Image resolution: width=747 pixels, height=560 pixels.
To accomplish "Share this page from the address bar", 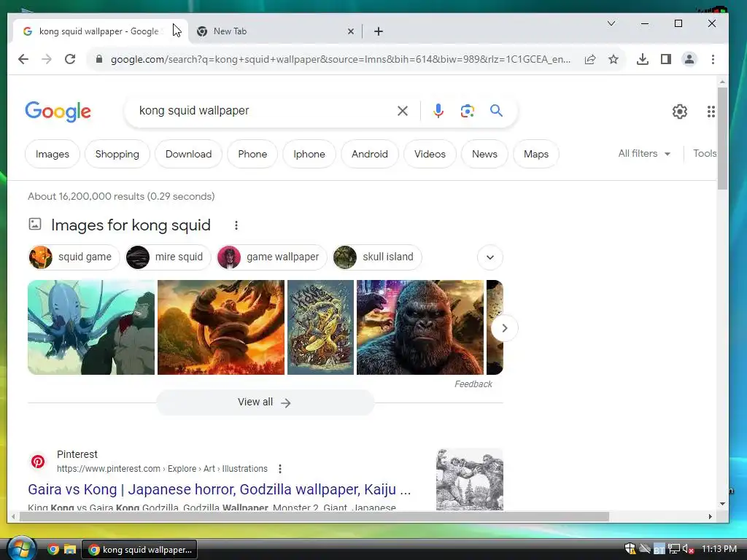I will point(589,59).
